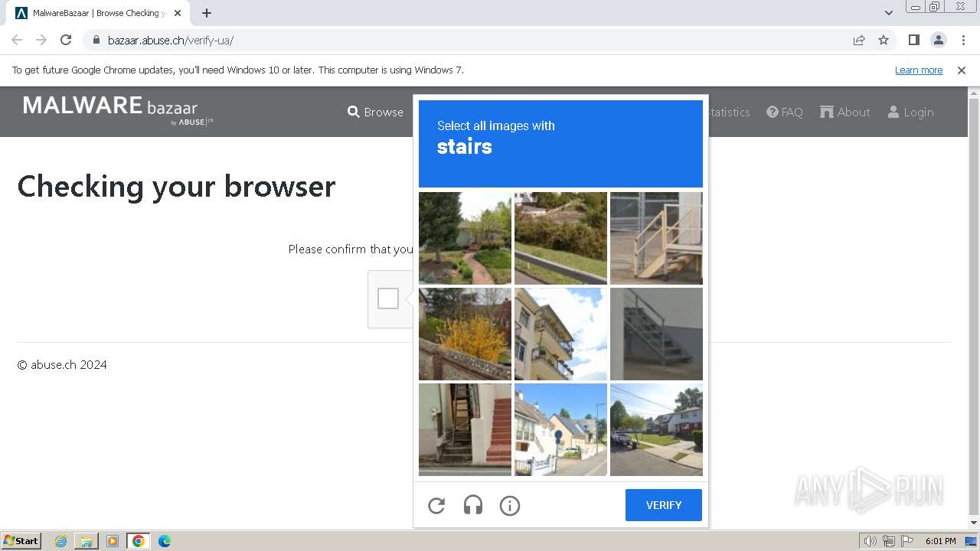Tick the captcha checkbox

coord(388,298)
